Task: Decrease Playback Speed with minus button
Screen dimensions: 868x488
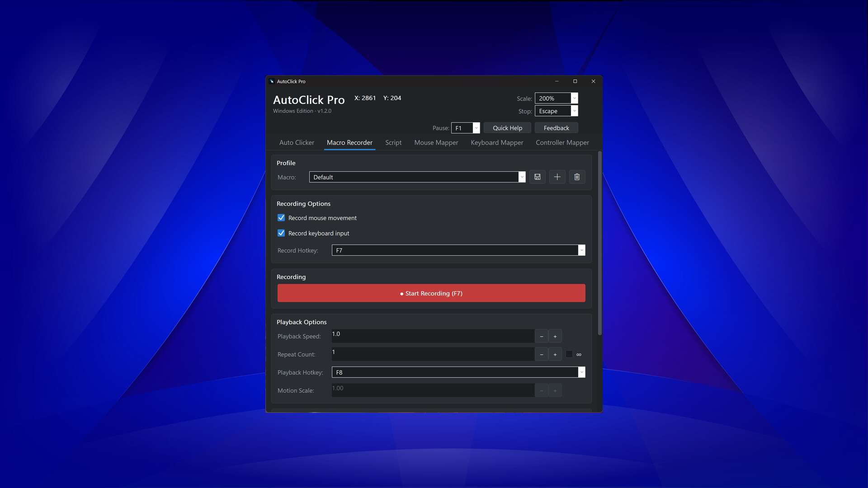Action: point(541,336)
